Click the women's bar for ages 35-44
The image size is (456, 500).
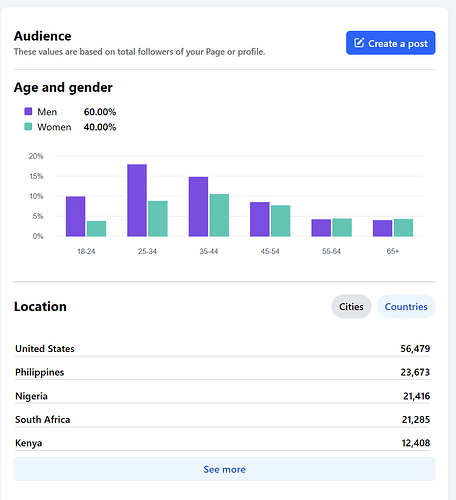219,215
